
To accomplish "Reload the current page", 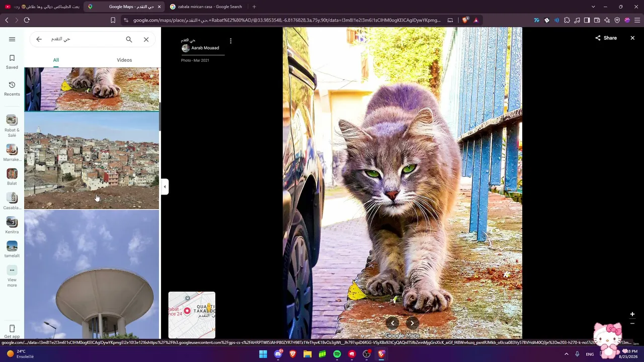I will (27, 20).
